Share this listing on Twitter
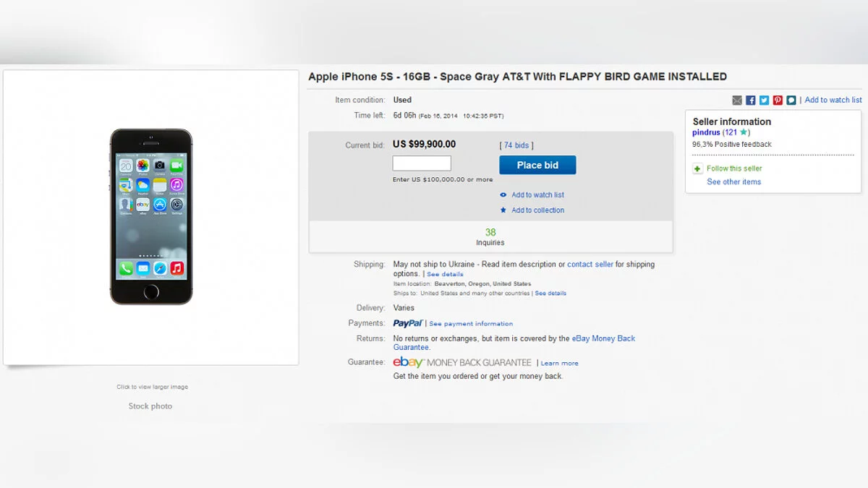Image resolution: width=868 pixels, height=488 pixels. tap(764, 100)
